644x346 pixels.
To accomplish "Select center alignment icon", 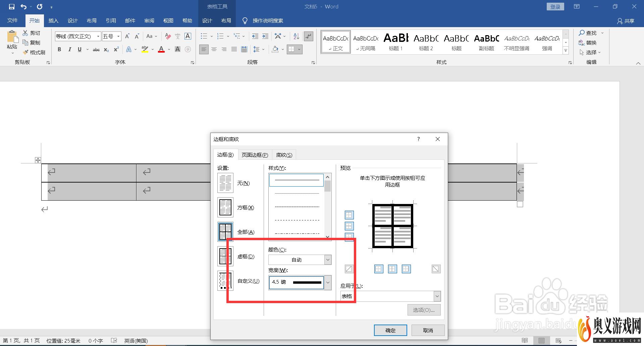I will tap(214, 49).
